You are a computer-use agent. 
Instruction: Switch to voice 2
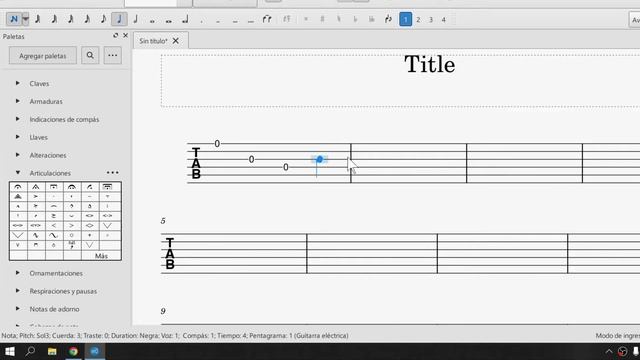click(x=418, y=20)
